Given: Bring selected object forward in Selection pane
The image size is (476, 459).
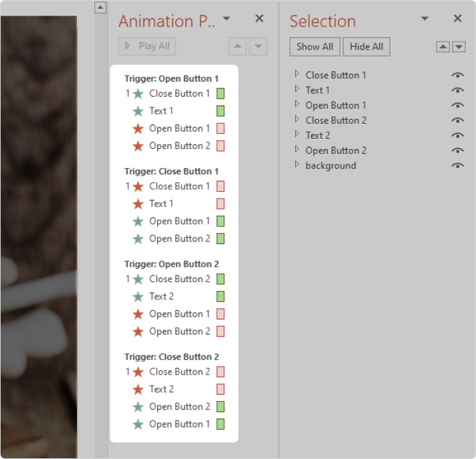Looking at the screenshot, I should [443, 47].
